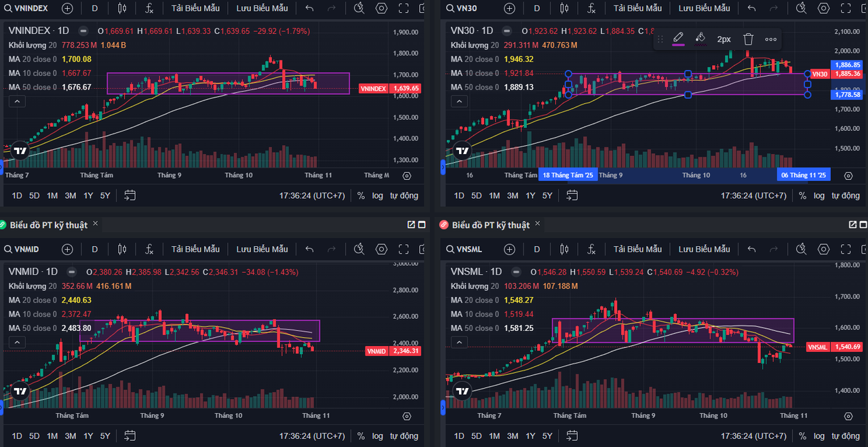Open go-to-date calendar in VNINDEX bottom bar

point(130,195)
